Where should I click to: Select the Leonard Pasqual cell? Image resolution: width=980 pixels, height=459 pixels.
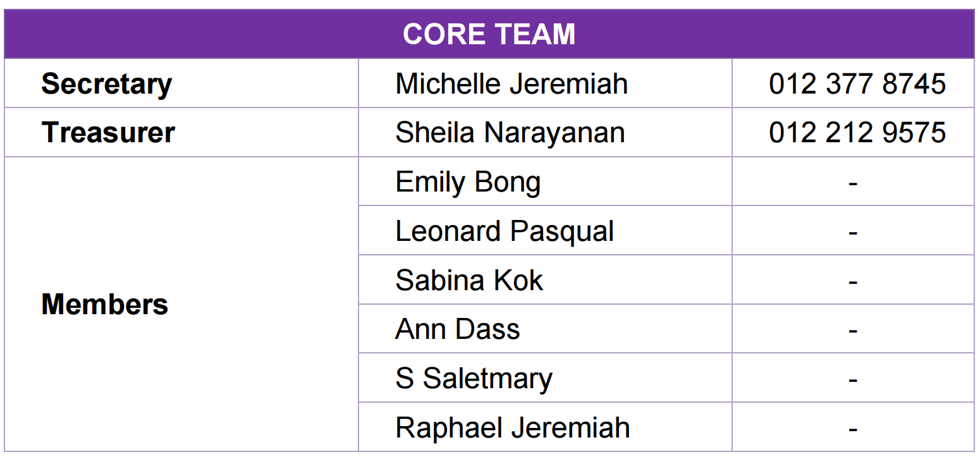click(x=505, y=231)
